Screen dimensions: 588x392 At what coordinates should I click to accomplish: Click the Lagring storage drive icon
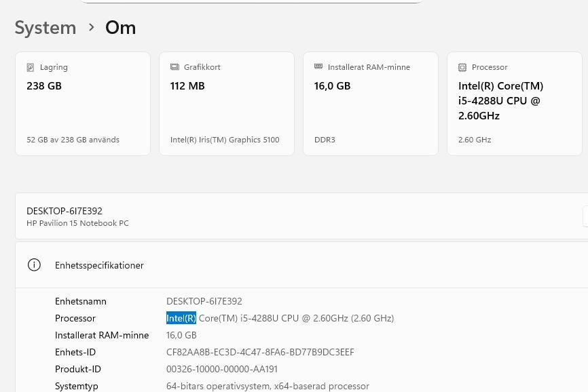tap(30, 67)
